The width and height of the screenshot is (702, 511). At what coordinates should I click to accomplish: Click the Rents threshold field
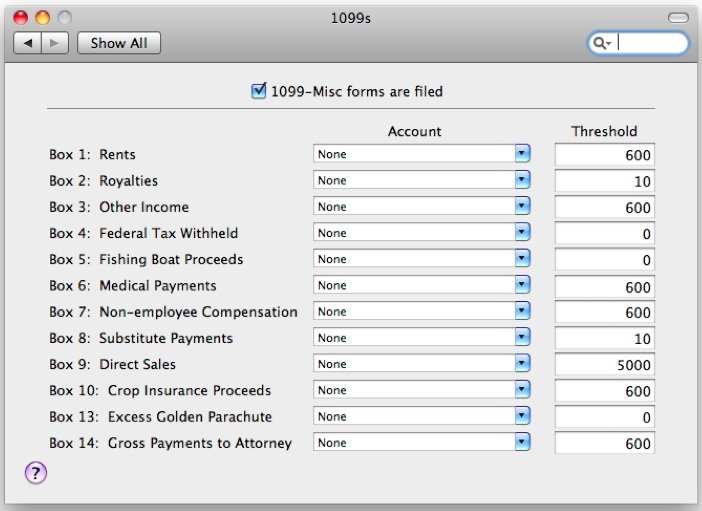pos(604,155)
